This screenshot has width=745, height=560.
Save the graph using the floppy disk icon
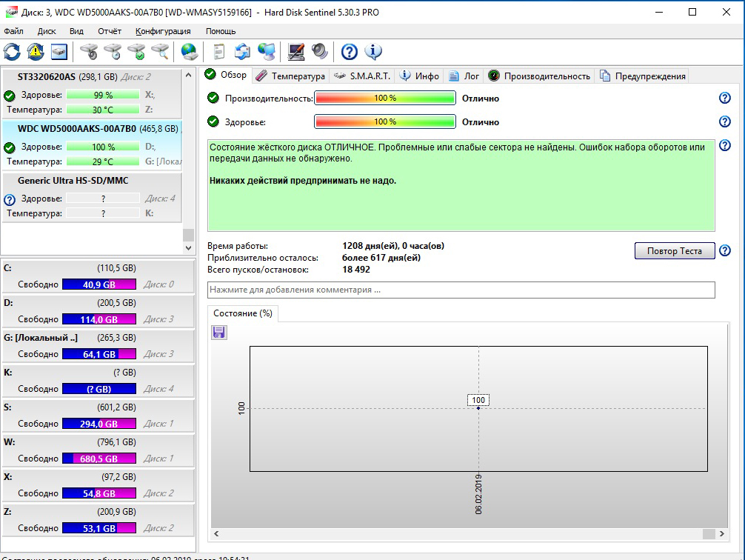tap(219, 333)
